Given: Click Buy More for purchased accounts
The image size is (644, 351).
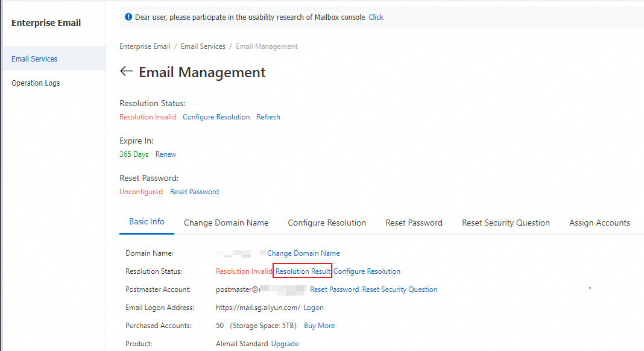Looking at the screenshot, I should tap(319, 326).
